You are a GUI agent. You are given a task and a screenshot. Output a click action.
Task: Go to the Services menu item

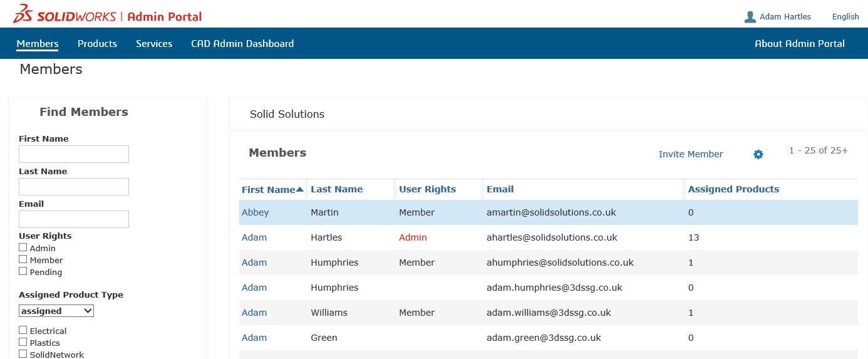coord(154,44)
